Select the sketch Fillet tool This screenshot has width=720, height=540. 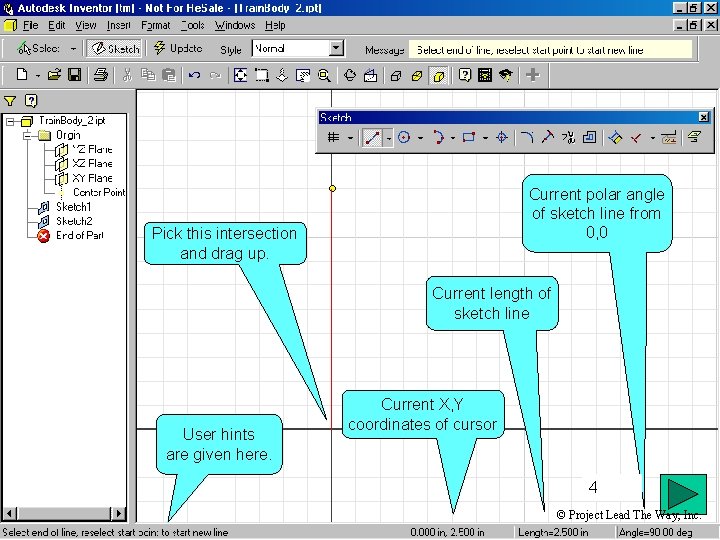click(527, 137)
